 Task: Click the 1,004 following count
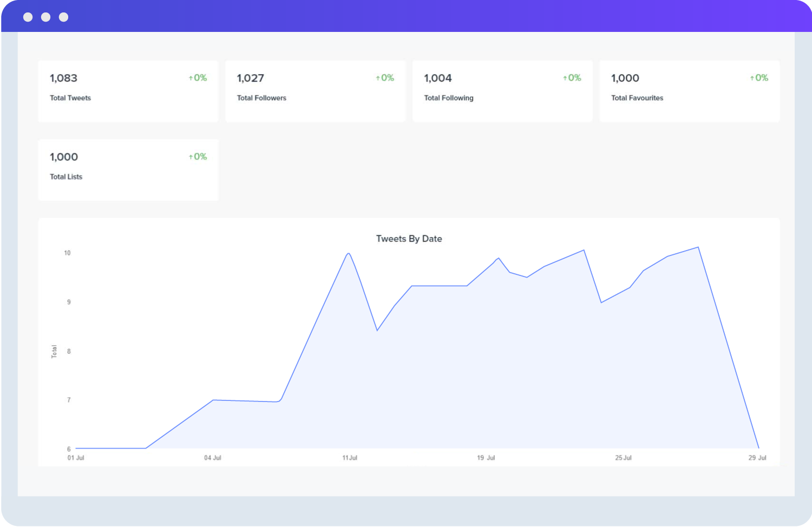coord(438,78)
